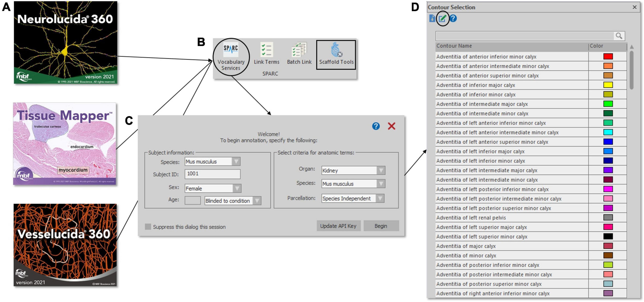Click the search magnifier icon
The image size is (644, 302).
619,36
